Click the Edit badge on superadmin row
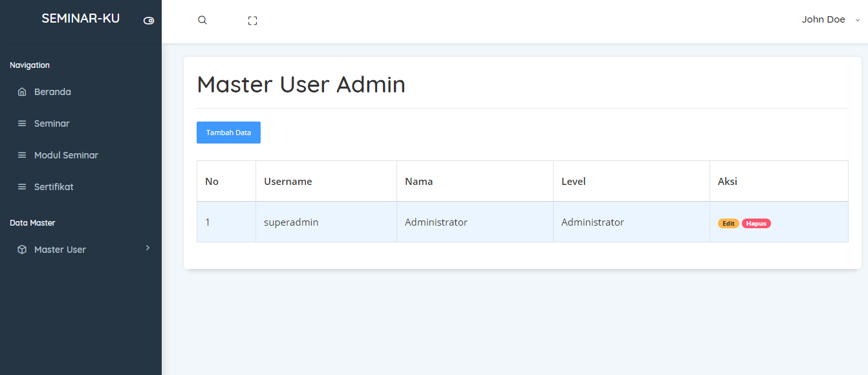868x375 pixels. pos(728,222)
